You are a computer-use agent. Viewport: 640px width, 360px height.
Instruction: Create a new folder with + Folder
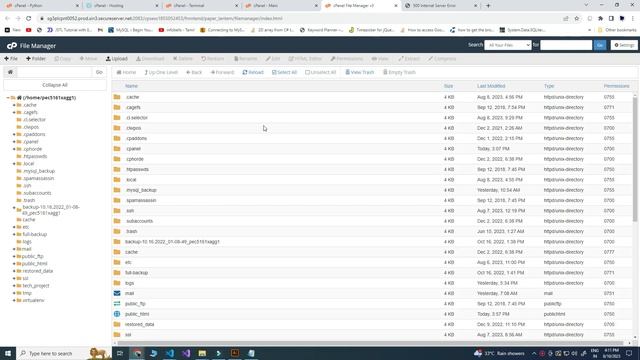(36, 59)
